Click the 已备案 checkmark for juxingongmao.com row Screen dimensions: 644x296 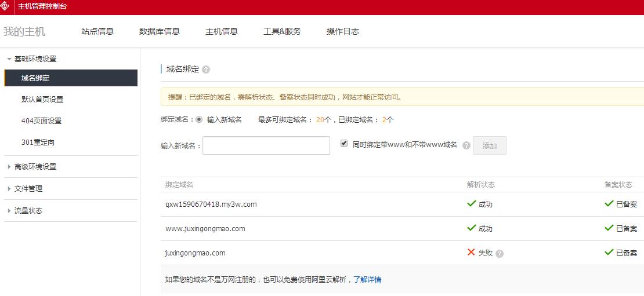tap(609, 253)
